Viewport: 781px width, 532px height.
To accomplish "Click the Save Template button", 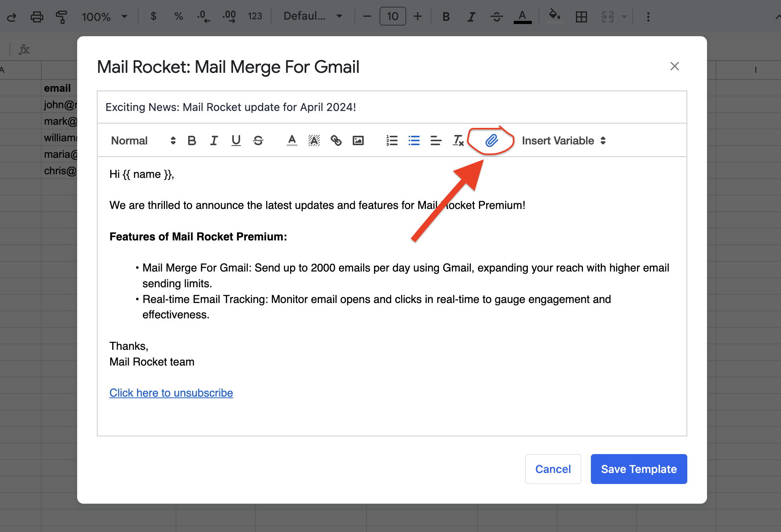I will 638,469.
